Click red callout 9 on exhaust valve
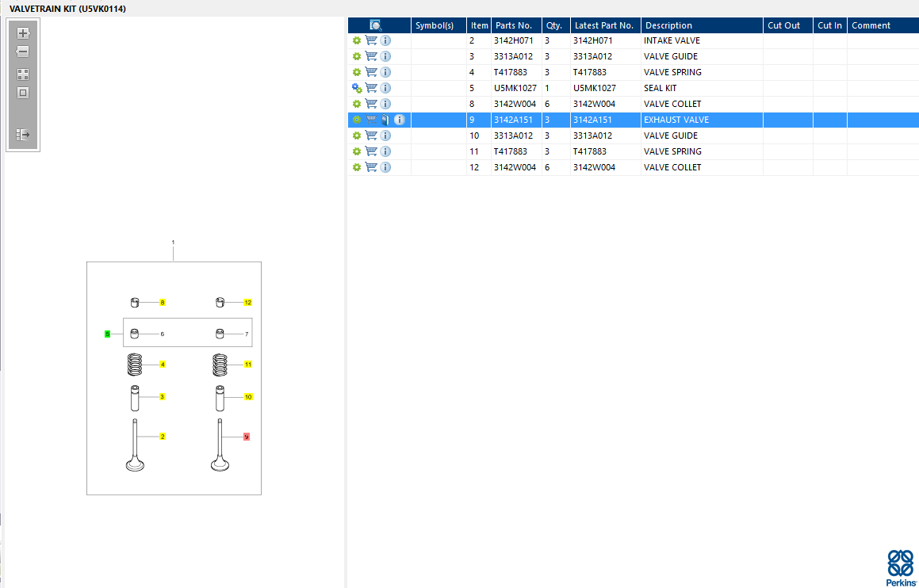Screen dimensions: 919x588 247,437
